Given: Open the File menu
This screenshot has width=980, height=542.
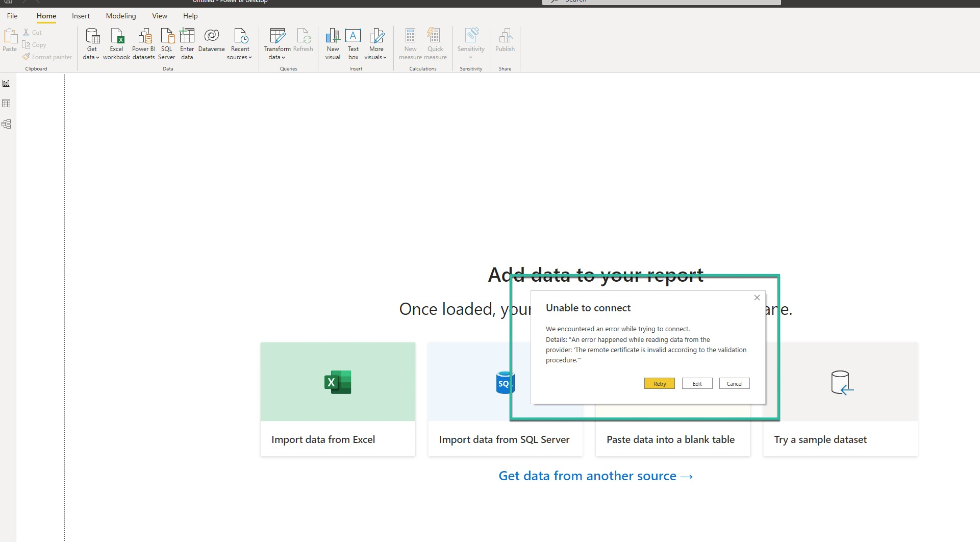Looking at the screenshot, I should 12,16.
